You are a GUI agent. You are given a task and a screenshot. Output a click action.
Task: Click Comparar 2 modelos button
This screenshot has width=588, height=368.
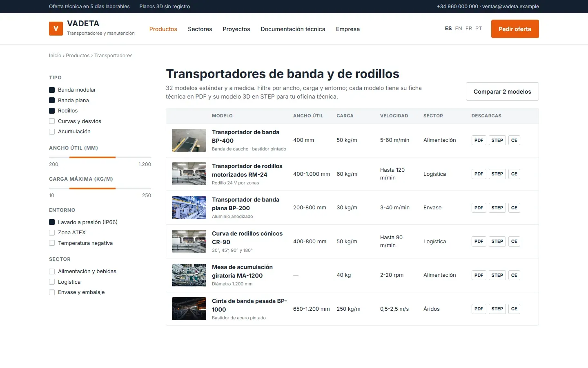(x=502, y=92)
